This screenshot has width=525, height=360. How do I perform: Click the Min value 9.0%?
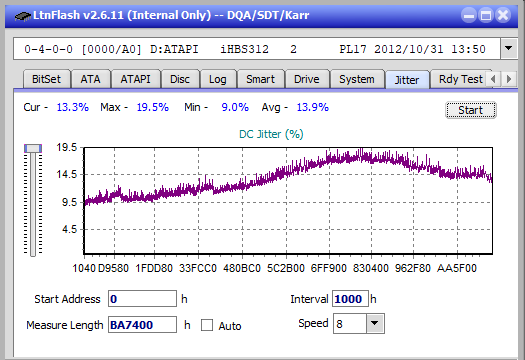tap(235, 107)
